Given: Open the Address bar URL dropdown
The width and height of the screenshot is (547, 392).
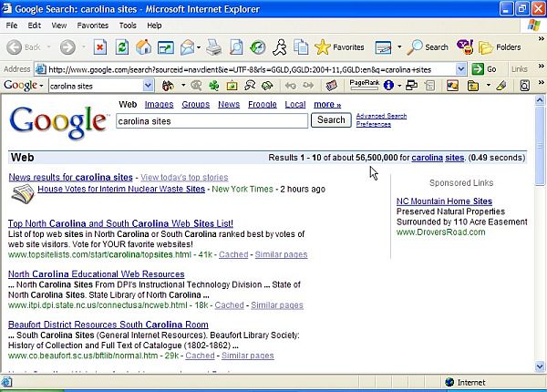Looking at the screenshot, I should pyautogui.click(x=460, y=69).
